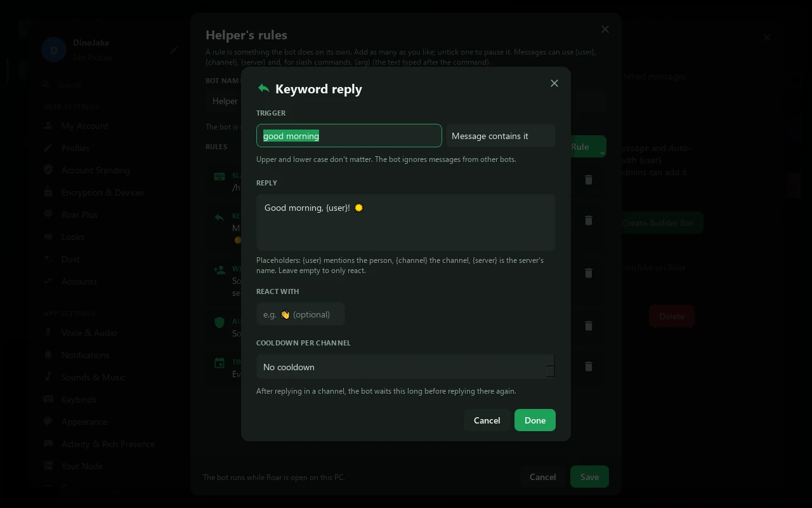
Task: Delete the rule in the shield auto-mod row
Action: point(589,326)
